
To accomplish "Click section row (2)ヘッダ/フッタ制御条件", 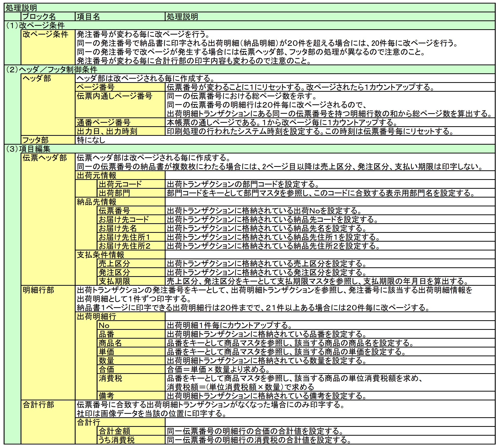I will pyautogui.click(x=250, y=70).
